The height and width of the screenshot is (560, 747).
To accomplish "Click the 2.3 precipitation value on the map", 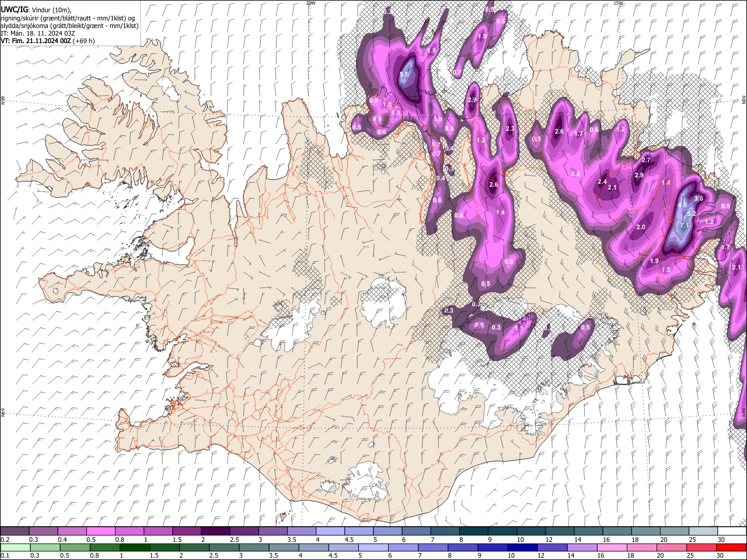I will [x=510, y=128].
